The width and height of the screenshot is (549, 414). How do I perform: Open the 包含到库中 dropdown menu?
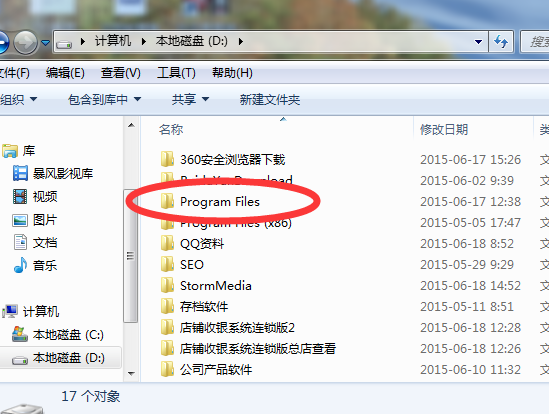point(105,100)
